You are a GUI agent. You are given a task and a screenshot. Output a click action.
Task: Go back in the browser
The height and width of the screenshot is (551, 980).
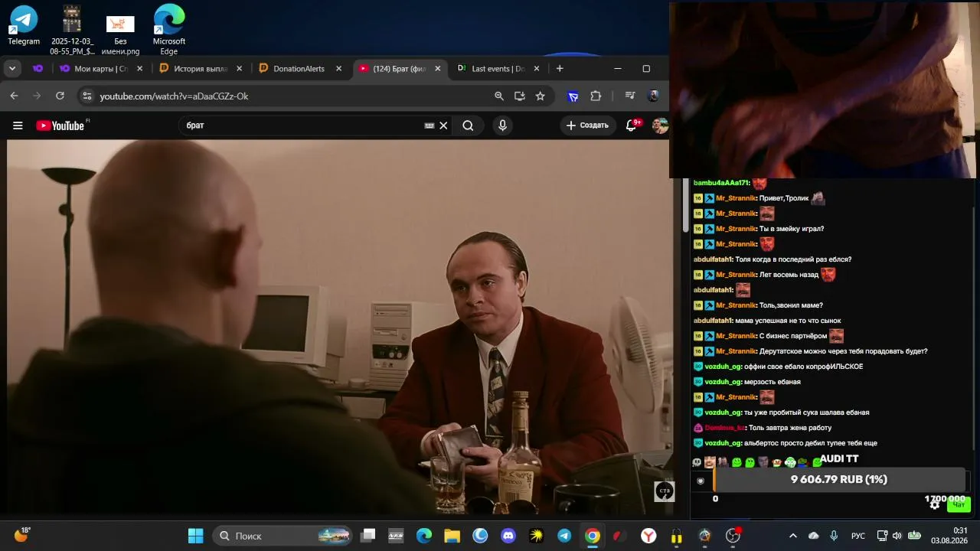click(x=14, y=96)
